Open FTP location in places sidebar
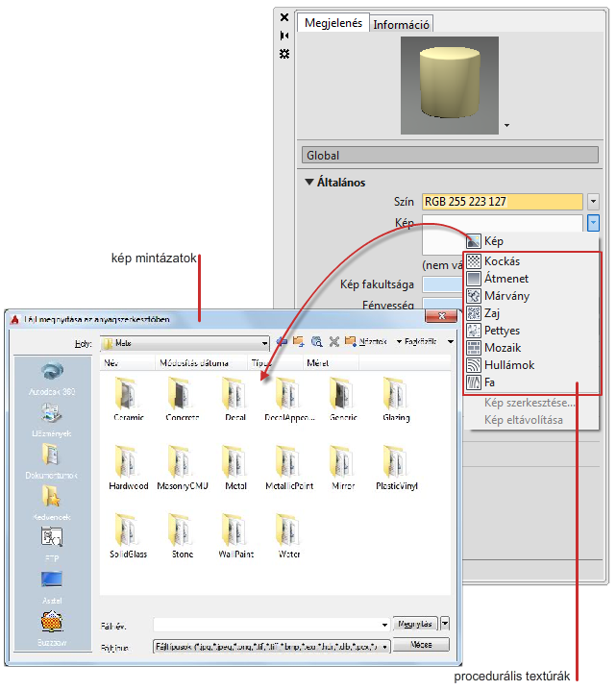The image size is (616, 690). [x=52, y=544]
